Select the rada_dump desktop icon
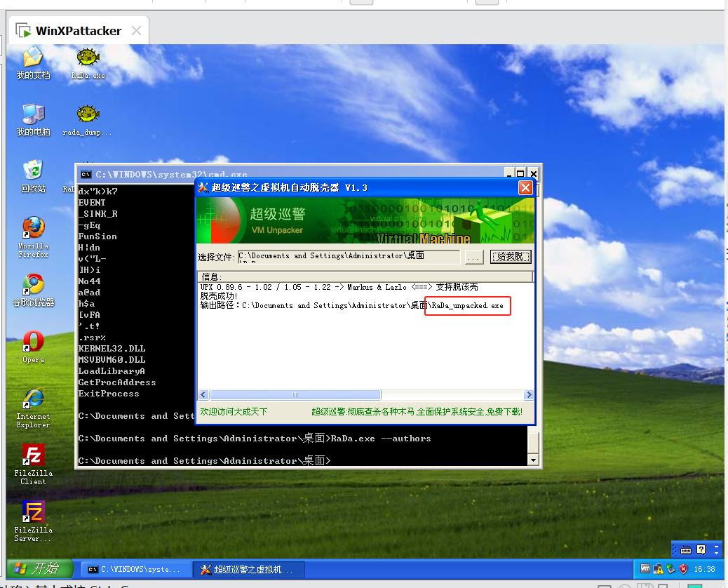728x588 pixels. [x=87, y=120]
